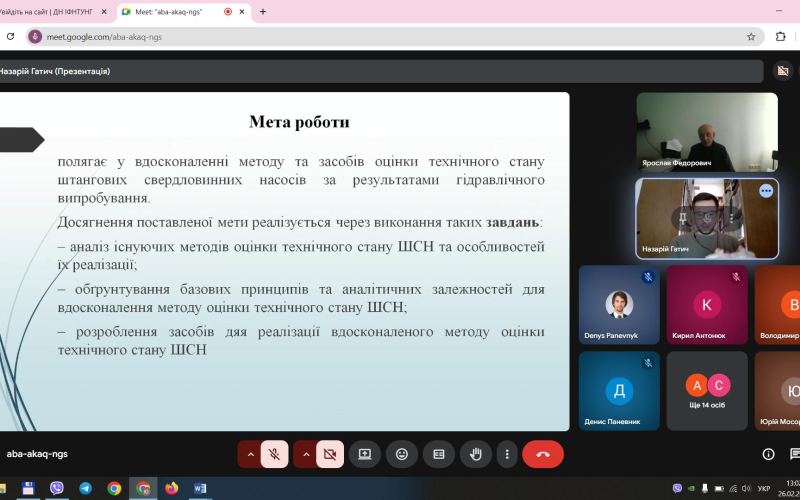The image size is (800, 500).
Task: Click the present screen icon
Action: point(365,454)
